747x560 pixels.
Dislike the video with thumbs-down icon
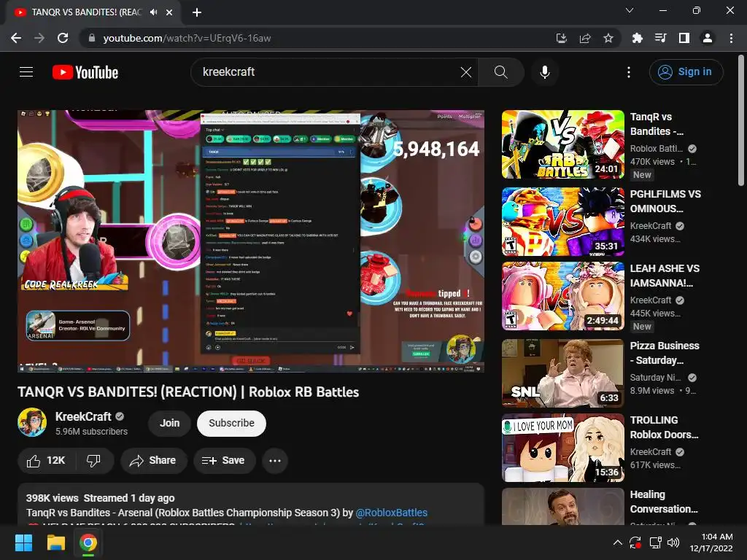tap(94, 461)
